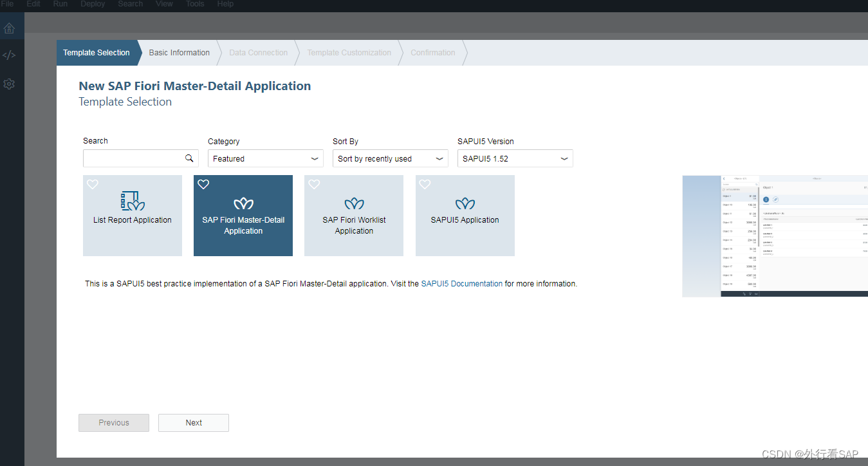
Task: Select the SAP Fiori Worklist template icon
Action: (x=354, y=203)
